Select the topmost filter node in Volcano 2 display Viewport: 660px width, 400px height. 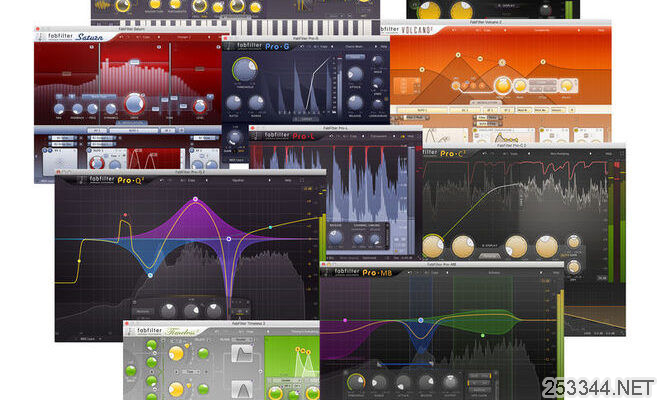point(458,55)
